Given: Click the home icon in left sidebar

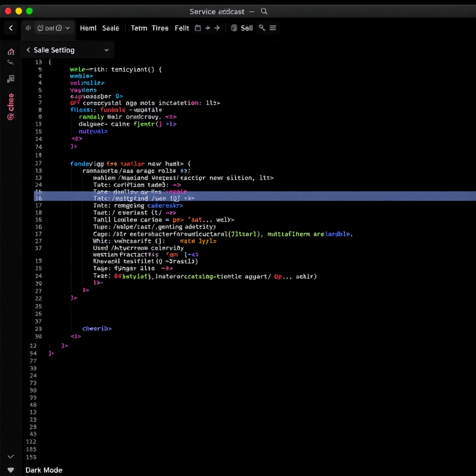Looking at the screenshot, I should click(11, 52).
